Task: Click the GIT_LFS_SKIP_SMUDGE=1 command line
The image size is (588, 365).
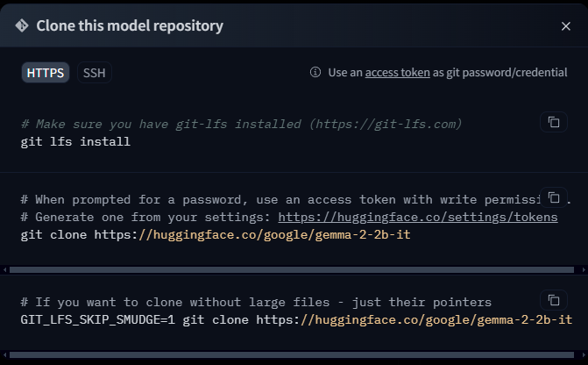Action: tap(296, 320)
